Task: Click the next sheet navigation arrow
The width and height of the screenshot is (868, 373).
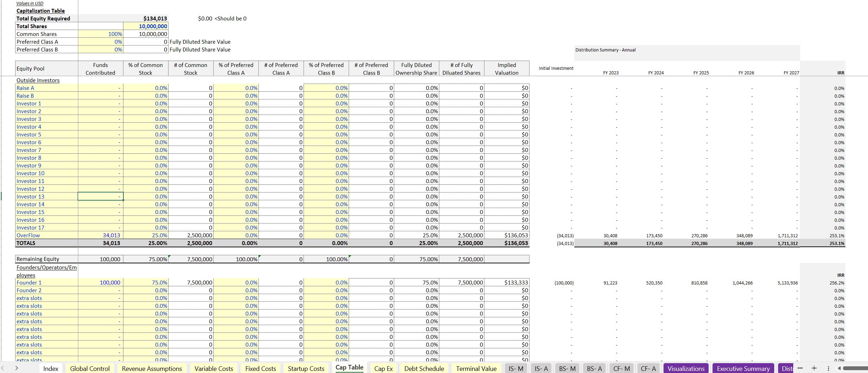Action: pyautogui.click(x=17, y=368)
